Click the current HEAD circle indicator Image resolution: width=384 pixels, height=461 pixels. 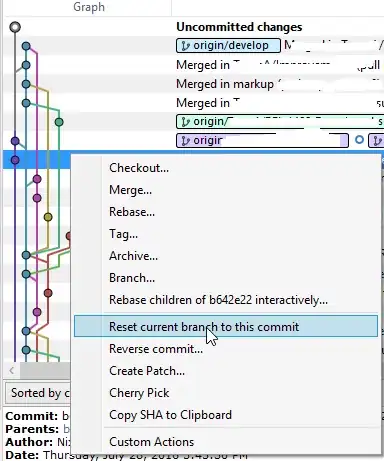[x=359, y=140]
